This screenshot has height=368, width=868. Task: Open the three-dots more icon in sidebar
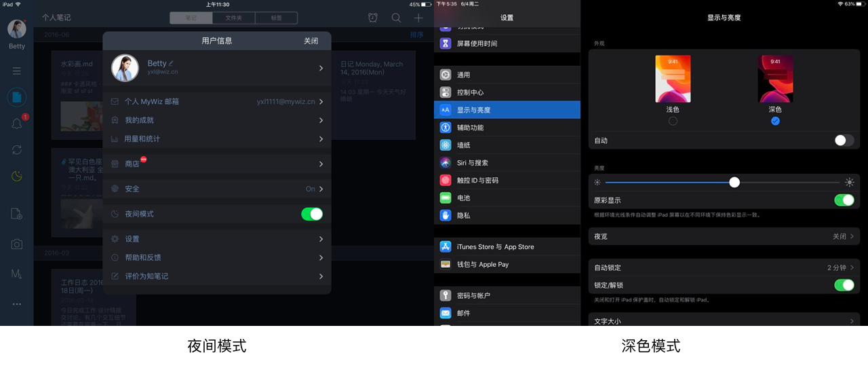(17, 304)
